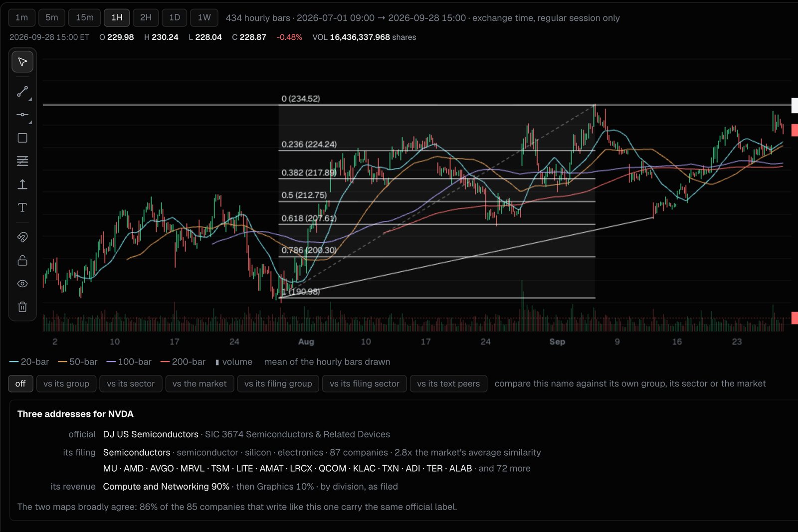This screenshot has width=798, height=532.
Task: Toggle the magnet snap tool
Action: pos(22,237)
